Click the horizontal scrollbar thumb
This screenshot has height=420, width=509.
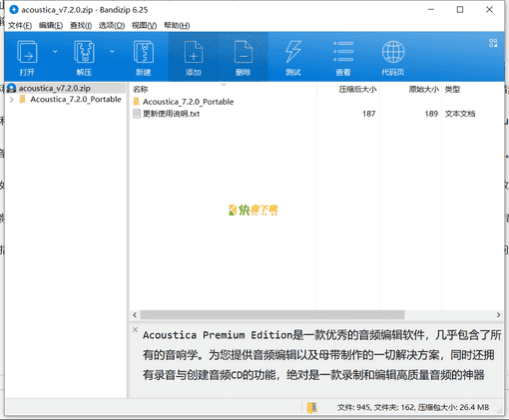(272, 314)
